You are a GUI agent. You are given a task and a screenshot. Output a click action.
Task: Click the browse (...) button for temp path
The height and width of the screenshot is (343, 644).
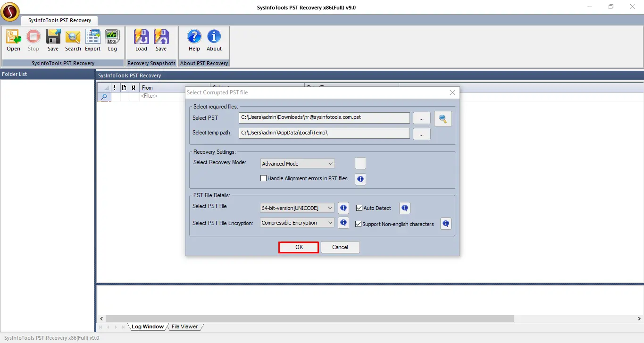[422, 134]
